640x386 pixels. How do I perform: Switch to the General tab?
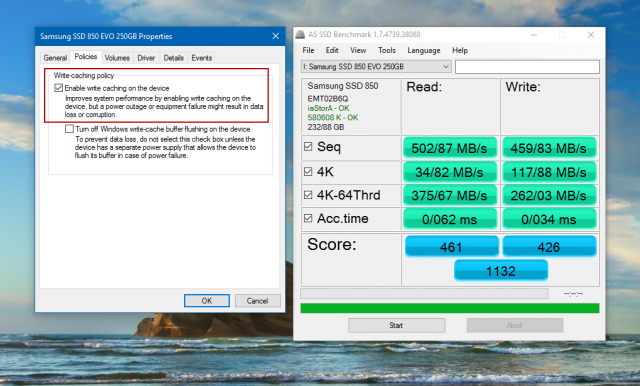pyautogui.click(x=55, y=58)
